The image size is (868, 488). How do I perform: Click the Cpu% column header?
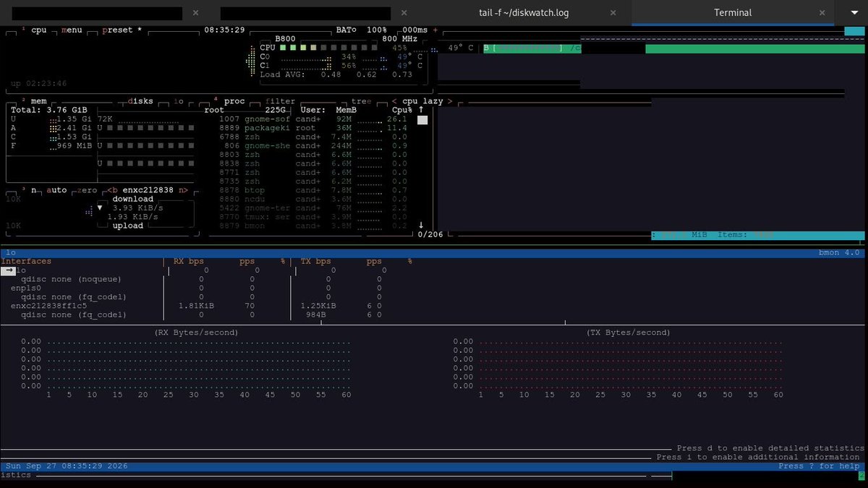(402, 110)
